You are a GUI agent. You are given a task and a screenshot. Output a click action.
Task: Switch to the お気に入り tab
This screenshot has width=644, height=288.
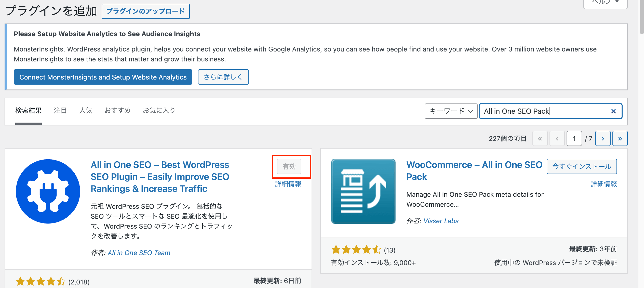coord(159,110)
